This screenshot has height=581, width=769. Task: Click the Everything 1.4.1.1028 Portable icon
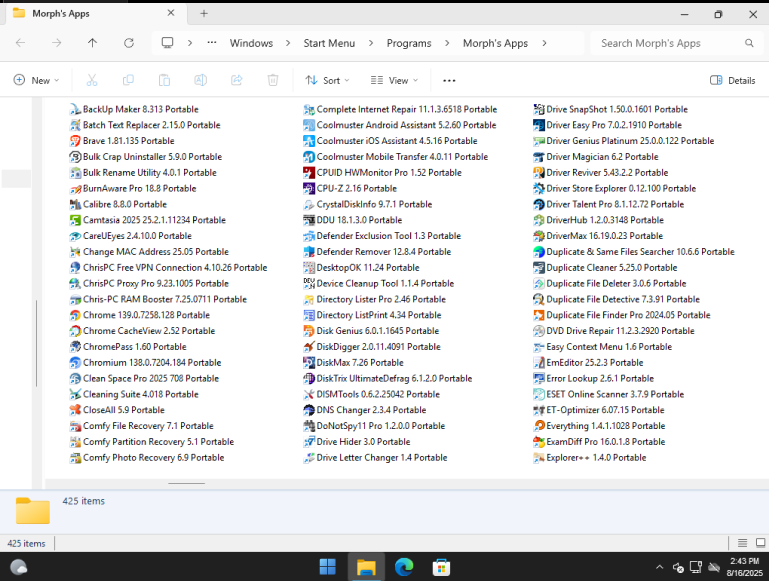(538, 426)
